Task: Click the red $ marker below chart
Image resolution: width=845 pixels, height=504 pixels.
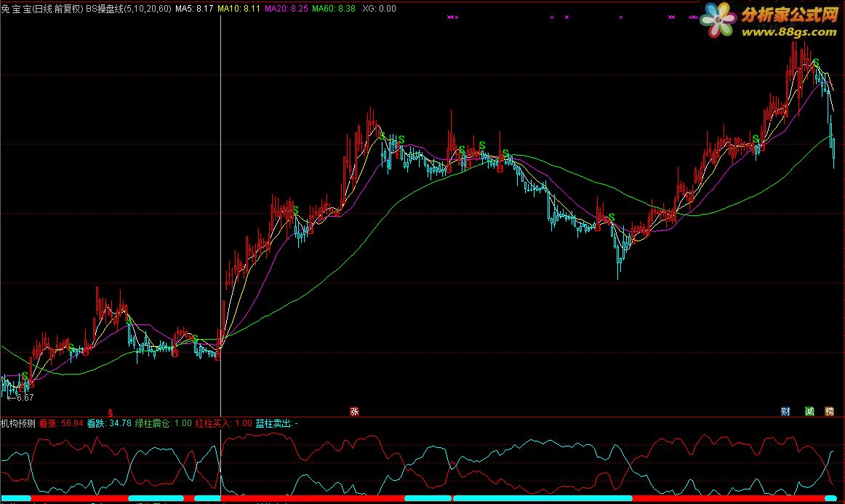Action: click(110, 413)
